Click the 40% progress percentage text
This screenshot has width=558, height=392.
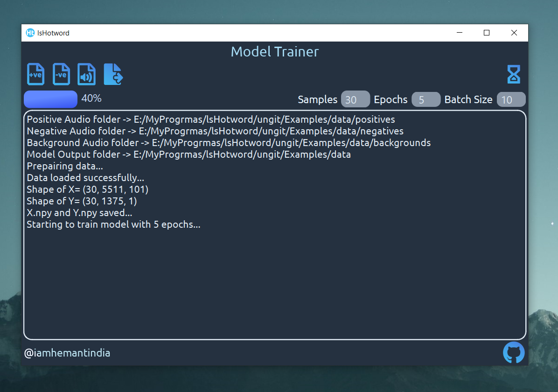91,98
